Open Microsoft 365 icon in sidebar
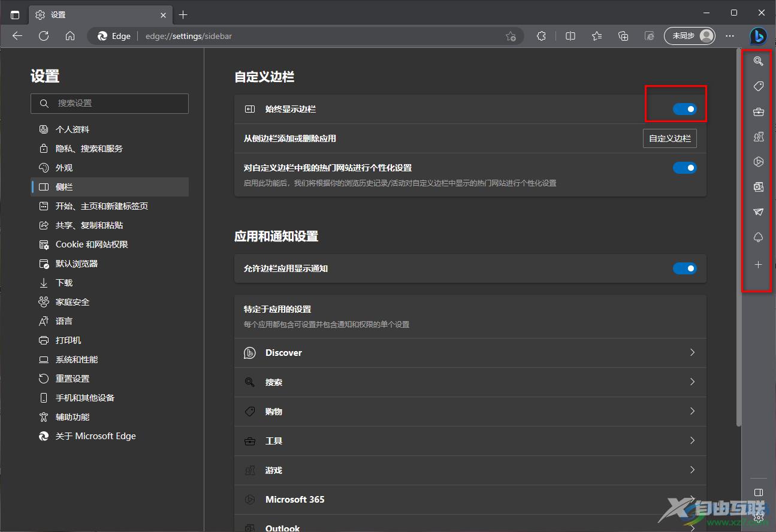This screenshot has width=776, height=532. coord(758,162)
